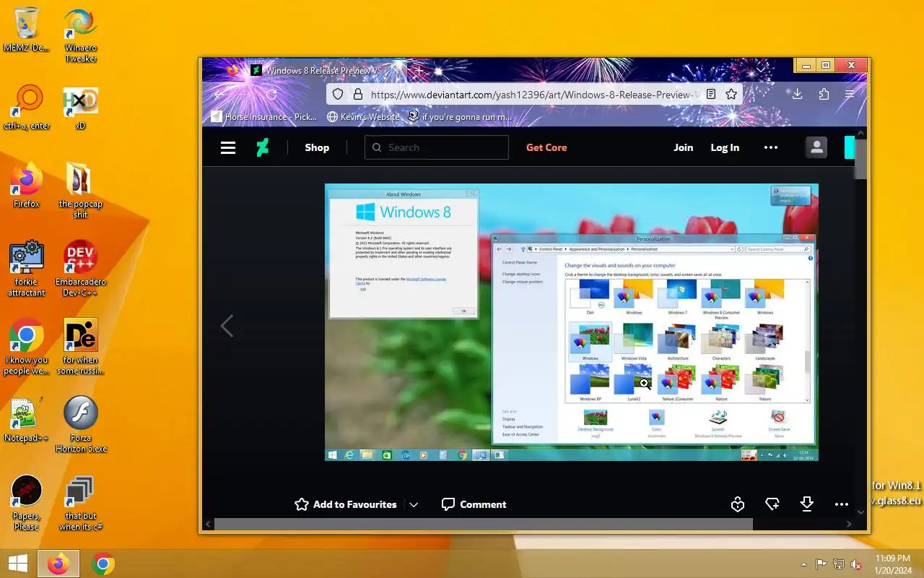Screen dimensions: 924x578
Task: Click the Firefox URL address bar
Action: pos(533,95)
